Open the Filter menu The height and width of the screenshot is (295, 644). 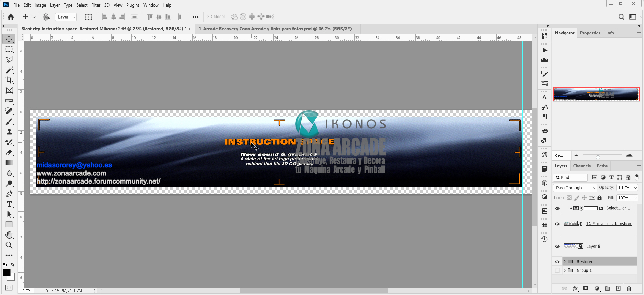96,5
